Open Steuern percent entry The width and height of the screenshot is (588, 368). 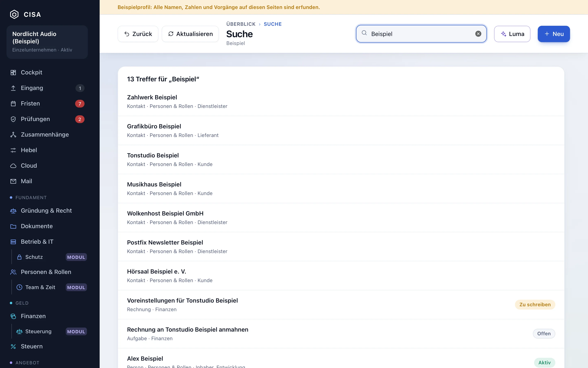pyautogui.click(x=47, y=346)
